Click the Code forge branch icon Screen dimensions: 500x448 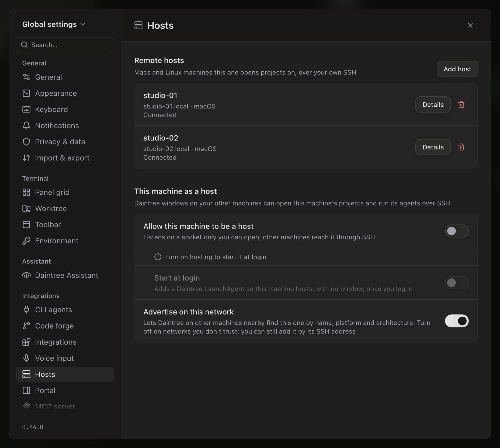point(26,326)
